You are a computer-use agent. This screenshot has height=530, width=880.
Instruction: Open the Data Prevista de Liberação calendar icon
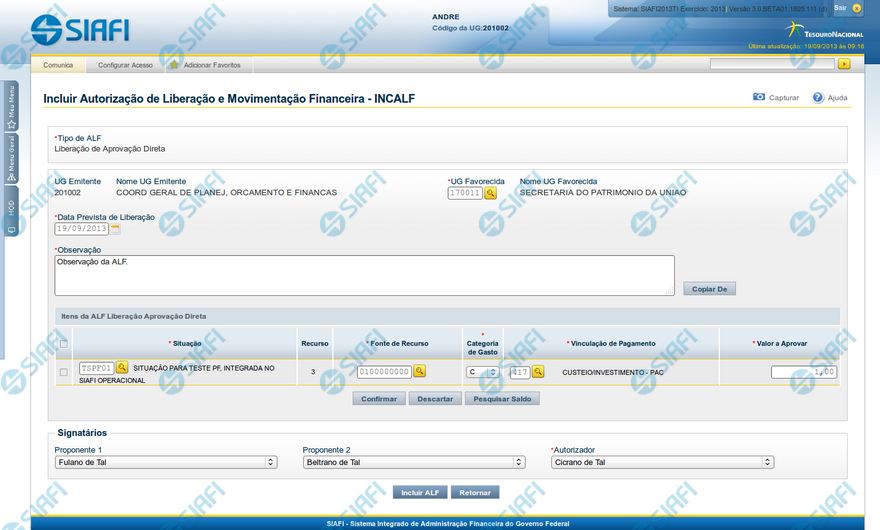tap(115, 229)
